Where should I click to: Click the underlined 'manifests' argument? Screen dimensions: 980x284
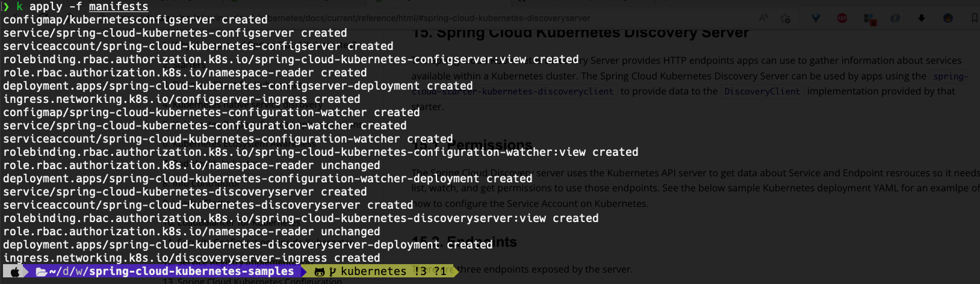(119, 7)
